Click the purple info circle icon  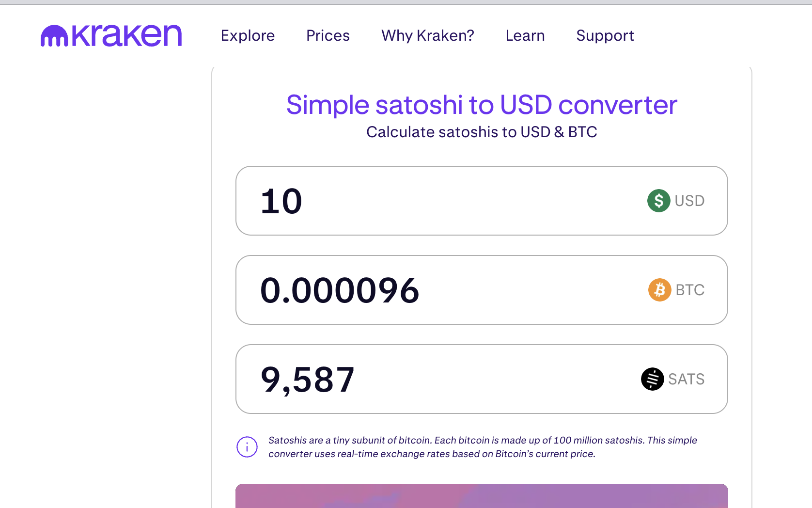pyautogui.click(x=247, y=447)
